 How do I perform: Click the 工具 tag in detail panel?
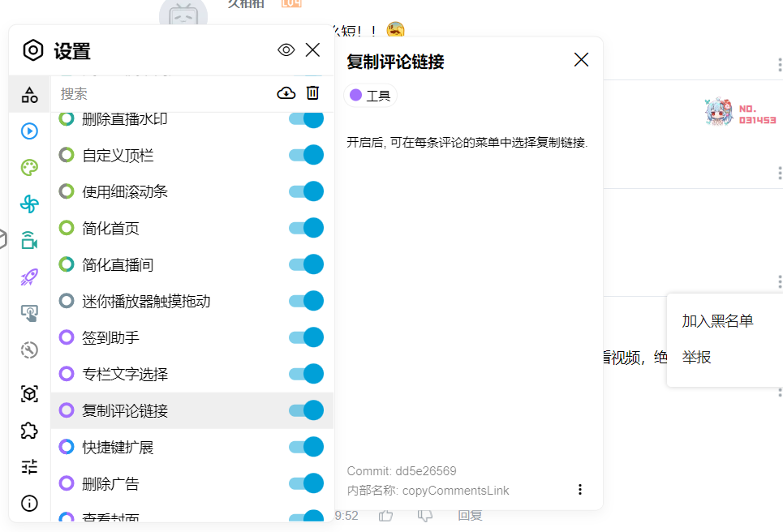click(x=370, y=96)
